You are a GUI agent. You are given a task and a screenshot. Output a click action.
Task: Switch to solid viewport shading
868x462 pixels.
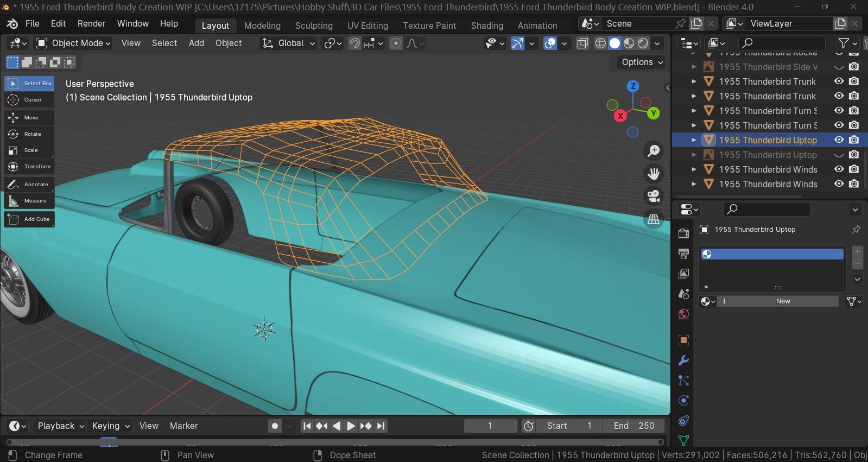pyautogui.click(x=614, y=43)
